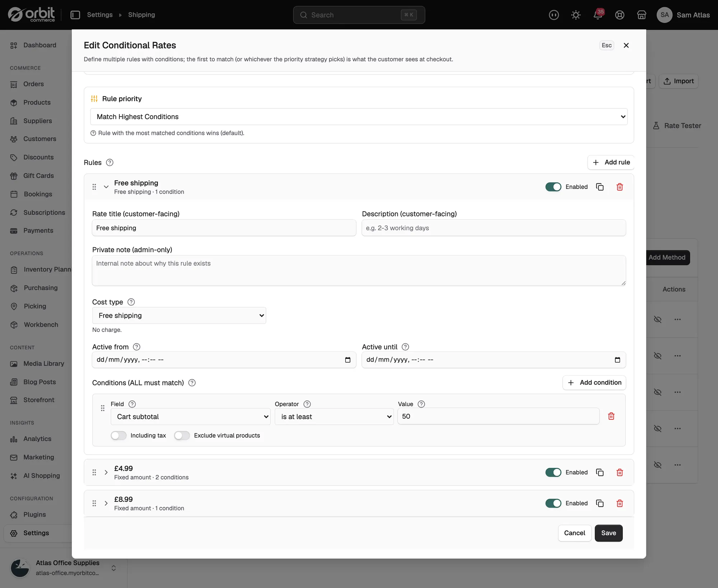Viewport: 718px width, 588px height.
Task: Enable Exclude virtual products switch
Action: coord(182,436)
